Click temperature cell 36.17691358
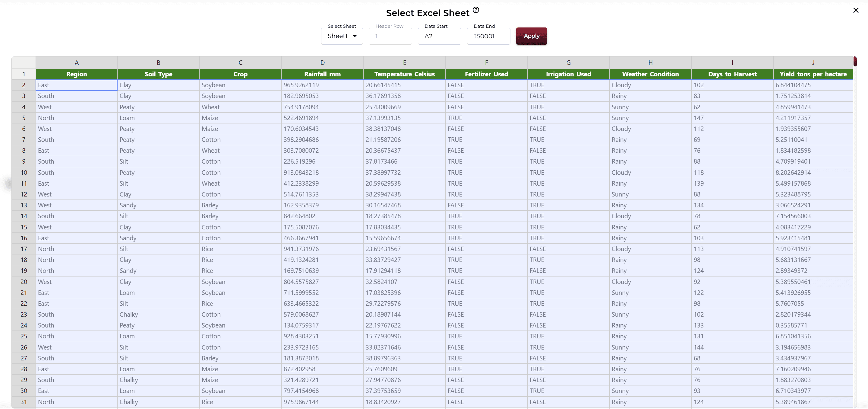Screen dimensions: 868x409 404,96
